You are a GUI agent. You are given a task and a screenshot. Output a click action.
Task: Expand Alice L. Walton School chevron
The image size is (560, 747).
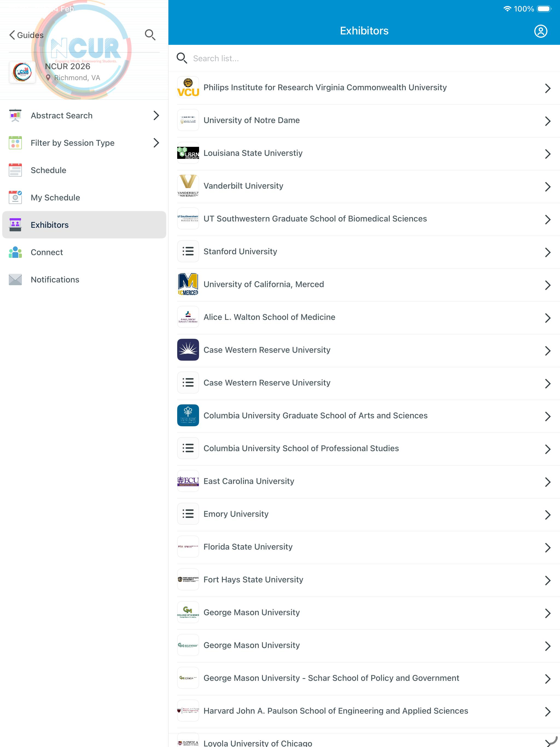click(x=547, y=318)
